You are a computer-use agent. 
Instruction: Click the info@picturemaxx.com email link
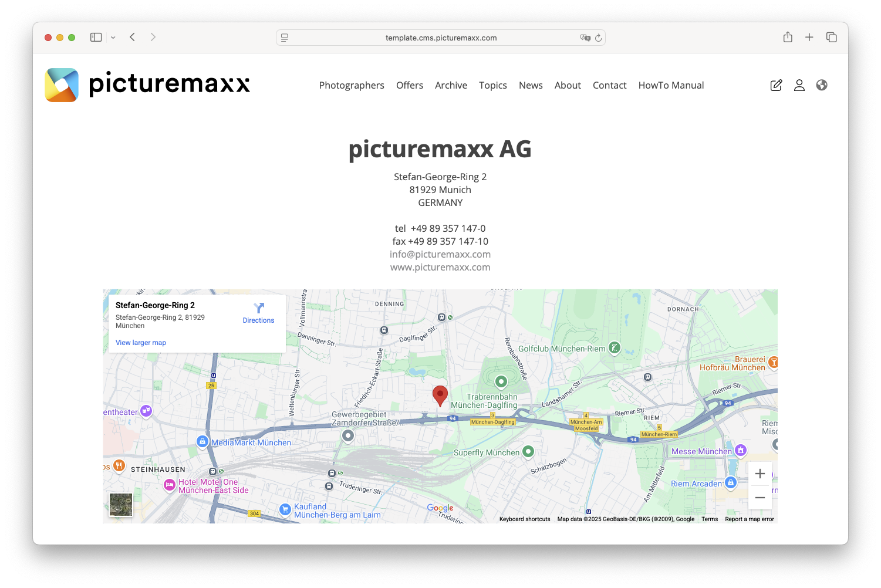click(440, 254)
